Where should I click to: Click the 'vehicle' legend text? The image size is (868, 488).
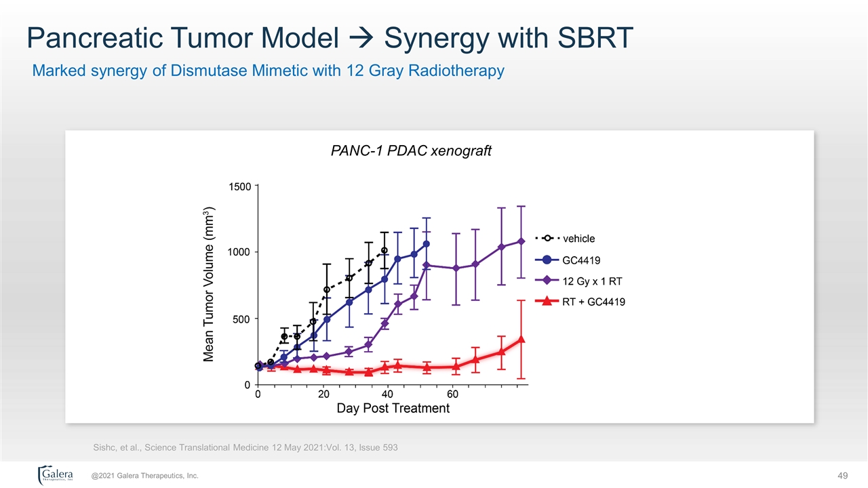(x=578, y=239)
